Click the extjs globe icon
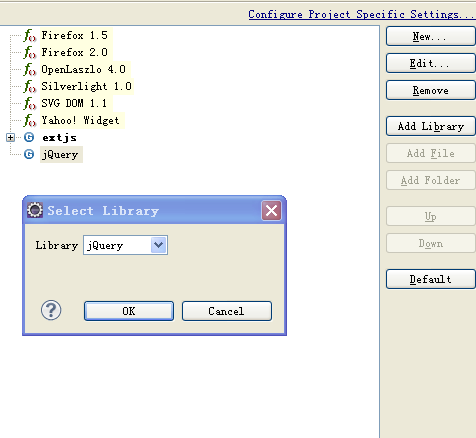The width and height of the screenshot is (476, 438). point(29,137)
